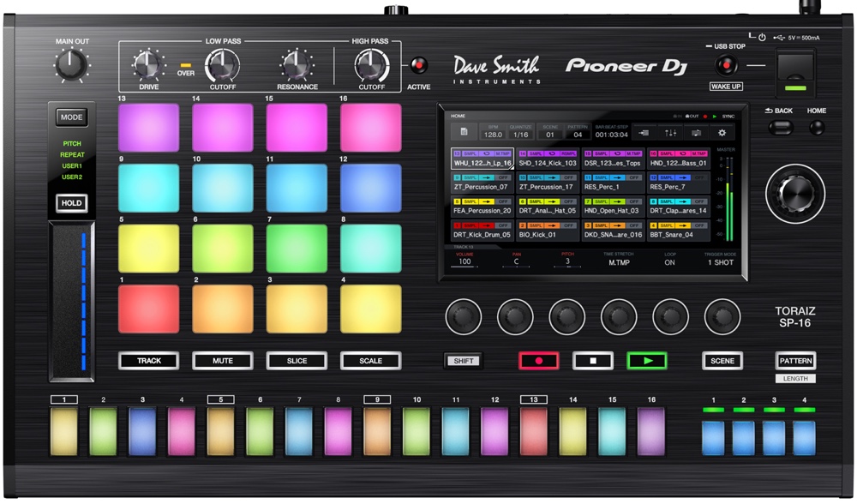Open the settings gear on the touchscreen
The width and height of the screenshot is (857, 504).
pyautogui.click(x=722, y=133)
